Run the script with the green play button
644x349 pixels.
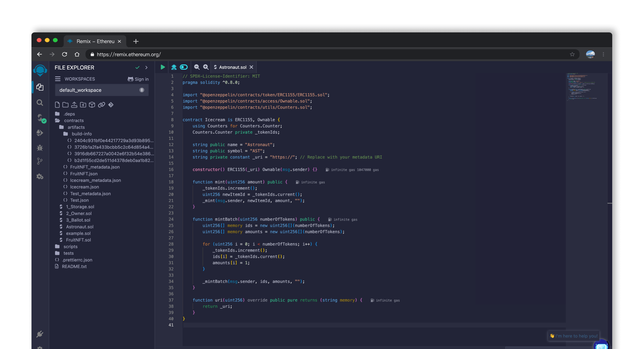tap(162, 67)
